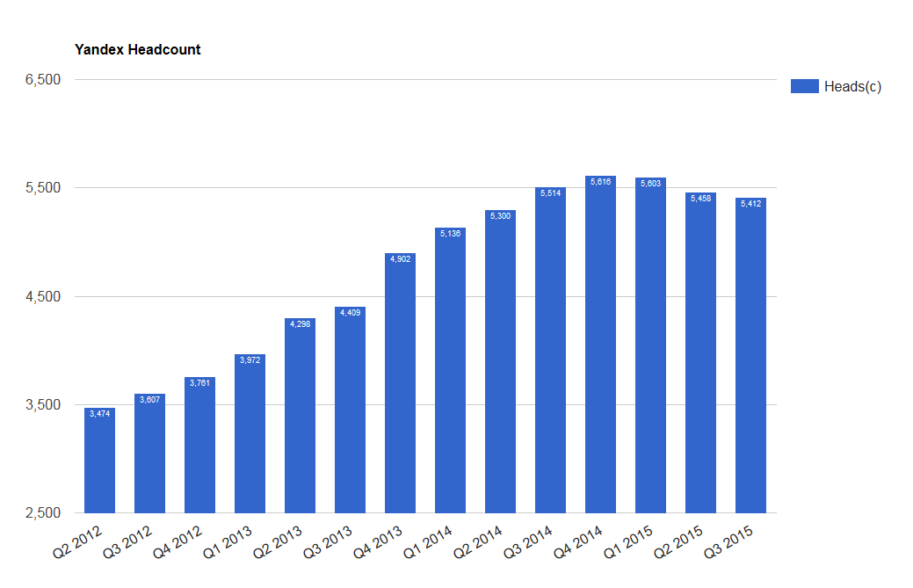Click the 4,500 y-axis value
The image size is (913, 588).
pos(43,297)
